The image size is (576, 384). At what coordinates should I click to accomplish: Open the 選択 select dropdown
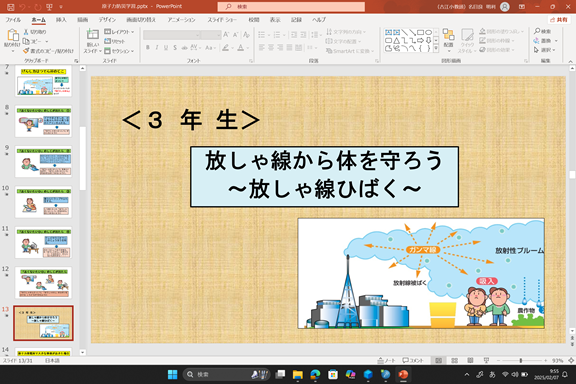[x=544, y=50]
